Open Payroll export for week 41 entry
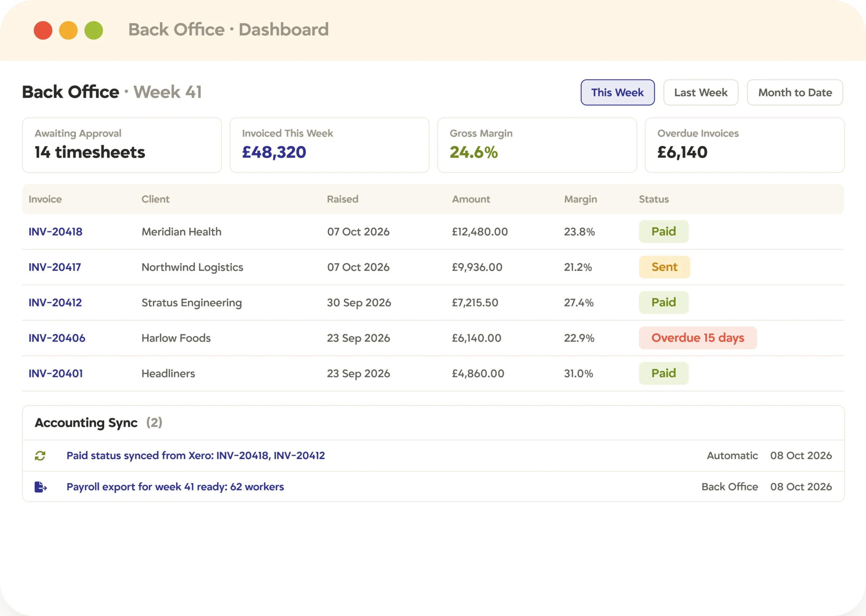The image size is (866, 616). coord(175,487)
